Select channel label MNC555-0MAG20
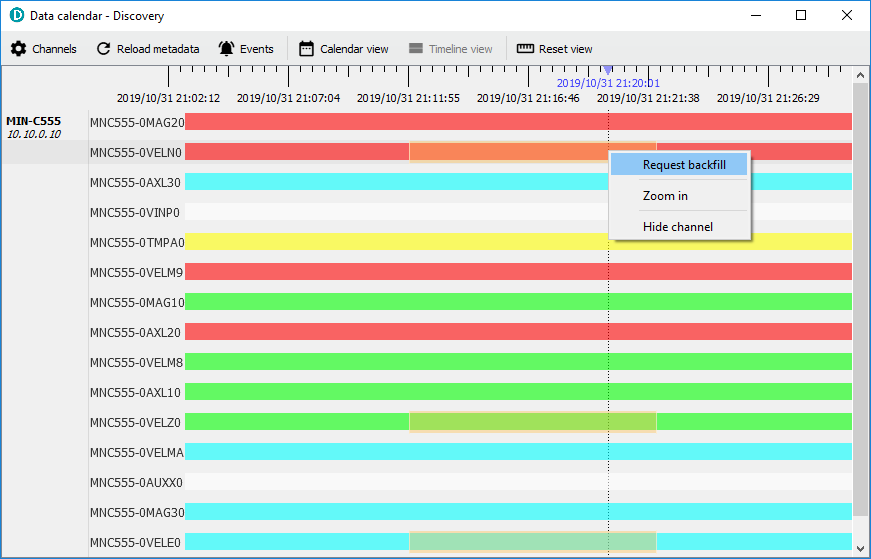871x559 pixels. pyautogui.click(x=137, y=122)
